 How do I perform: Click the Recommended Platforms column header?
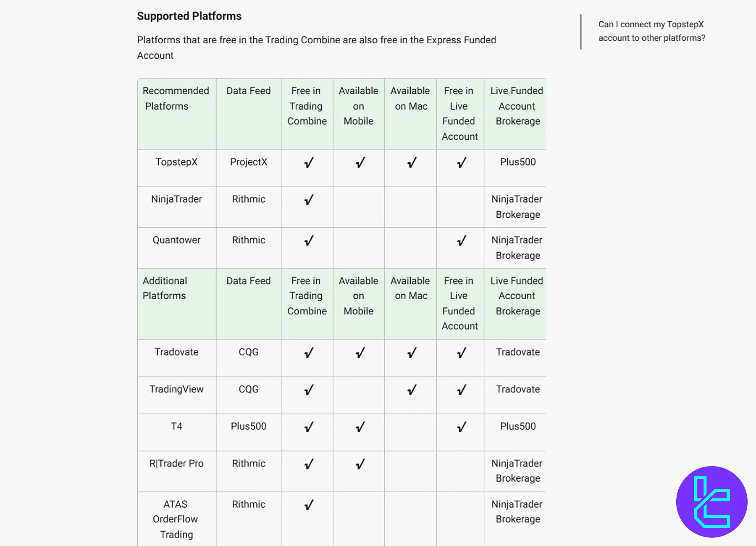click(x=176, y=98)
